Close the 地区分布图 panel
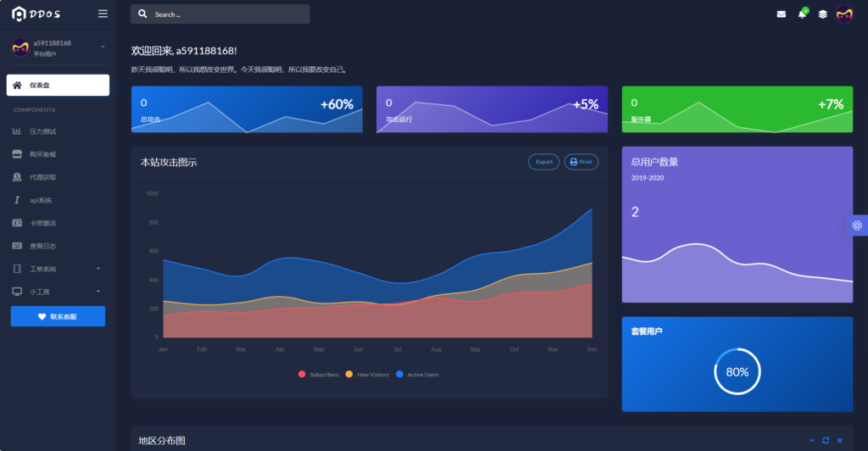 (x=839, y=441)
